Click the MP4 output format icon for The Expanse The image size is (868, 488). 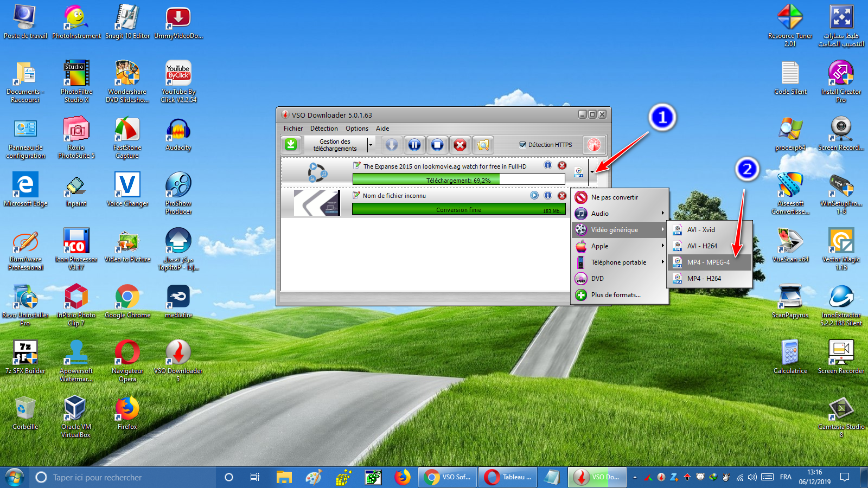tap(579, 172)
